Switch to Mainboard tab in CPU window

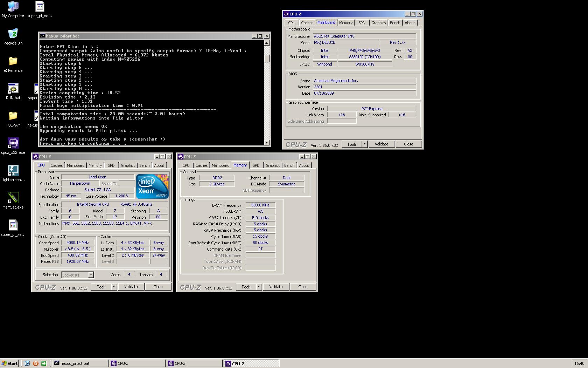tap(76, 165)
